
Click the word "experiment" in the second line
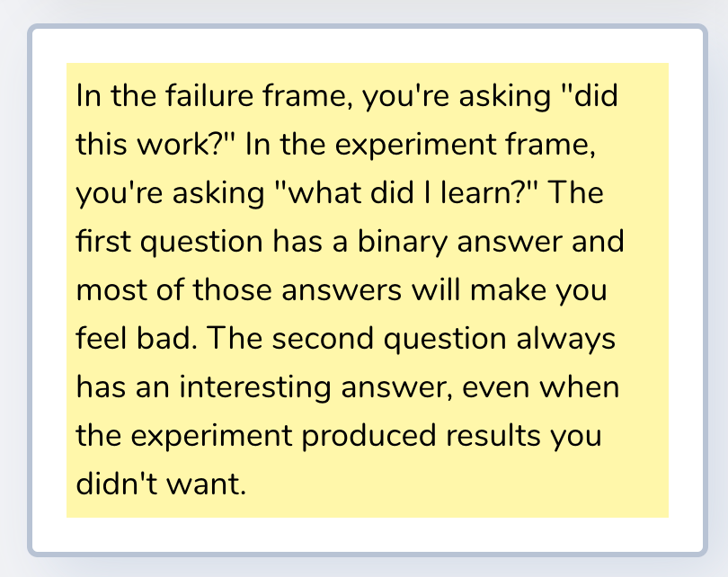coord(415,146)
